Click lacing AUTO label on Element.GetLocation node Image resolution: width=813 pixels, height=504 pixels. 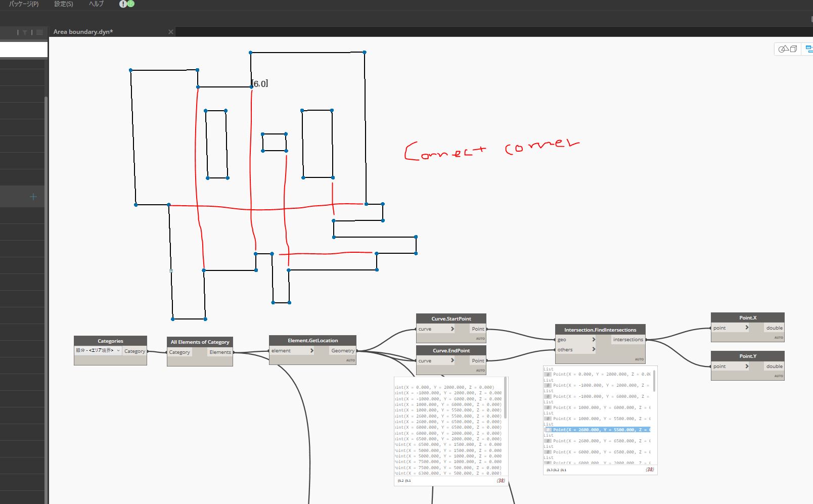click(x=350, y=360)
